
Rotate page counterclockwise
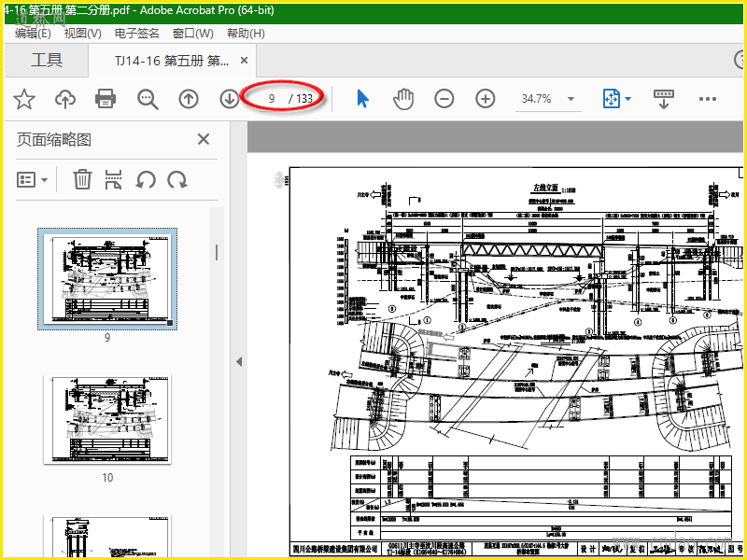click(x=146, y=179)
